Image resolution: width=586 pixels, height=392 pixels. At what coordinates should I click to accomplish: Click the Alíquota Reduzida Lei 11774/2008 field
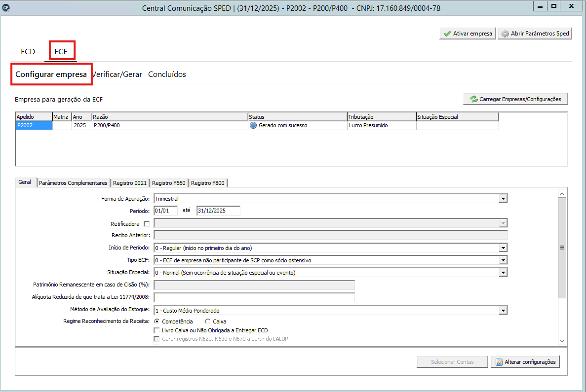coord(254,297)
